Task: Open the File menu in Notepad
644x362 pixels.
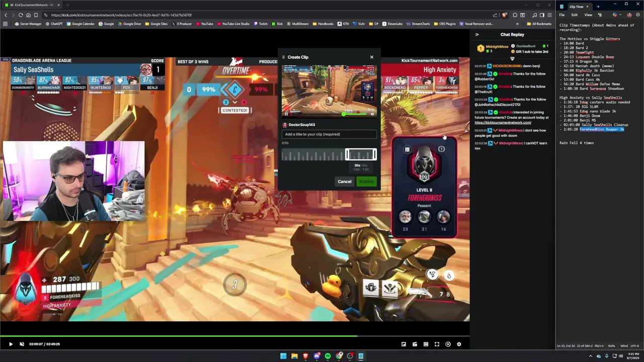Action: (562, 15)
